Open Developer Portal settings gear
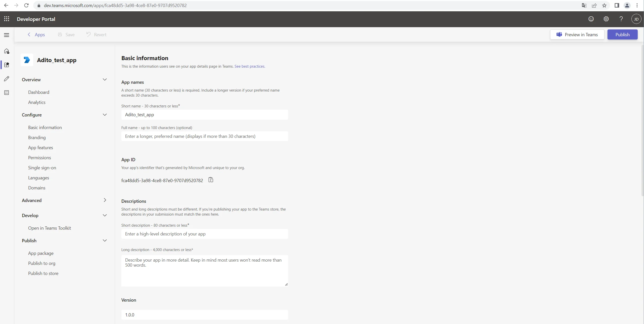Screen dimensions: 644x324 [606, 19]
